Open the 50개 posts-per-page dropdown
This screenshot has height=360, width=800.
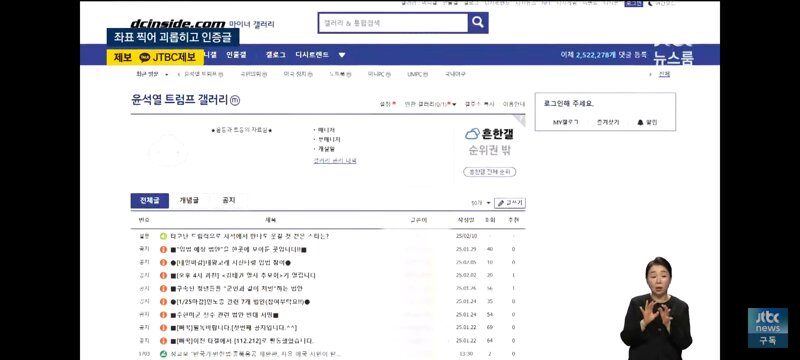(481, 203)
